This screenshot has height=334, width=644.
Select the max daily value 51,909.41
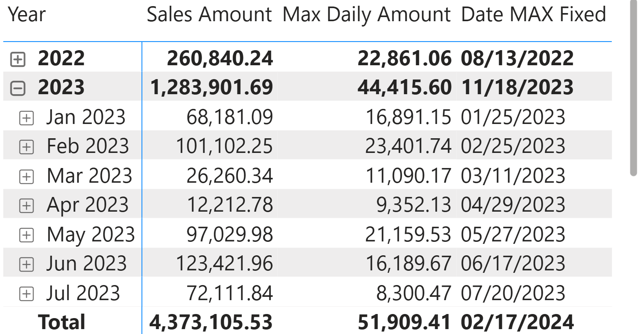click(404, 322)
